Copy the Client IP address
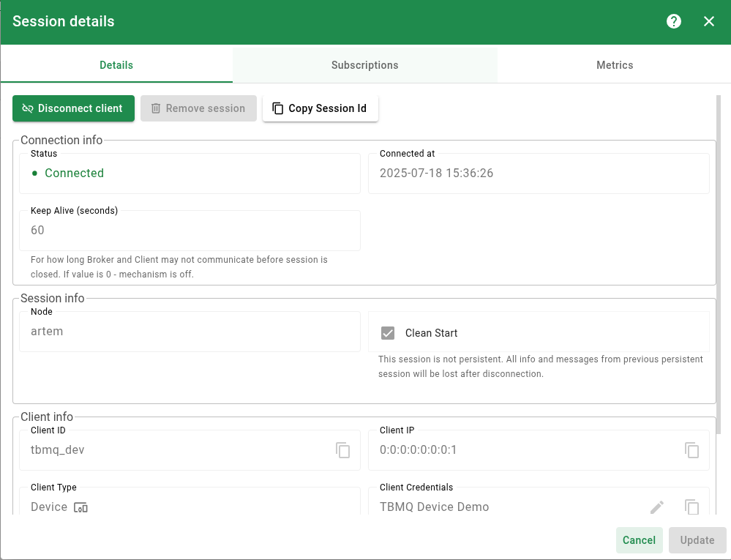Image resolution: width=731 pixels, height=560 pixels. (x=692, y=450)
